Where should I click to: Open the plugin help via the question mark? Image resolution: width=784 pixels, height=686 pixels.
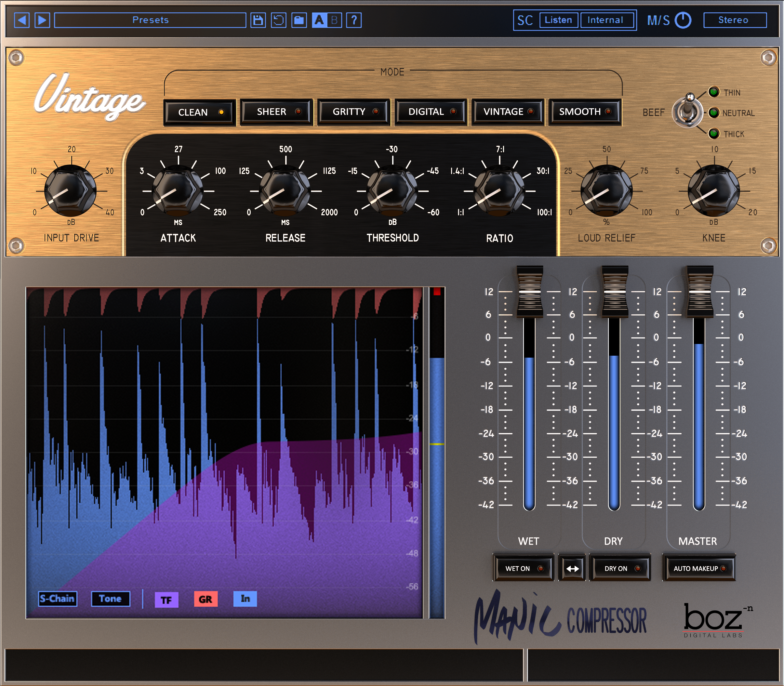pyautogui.click(x=355, y=20)
